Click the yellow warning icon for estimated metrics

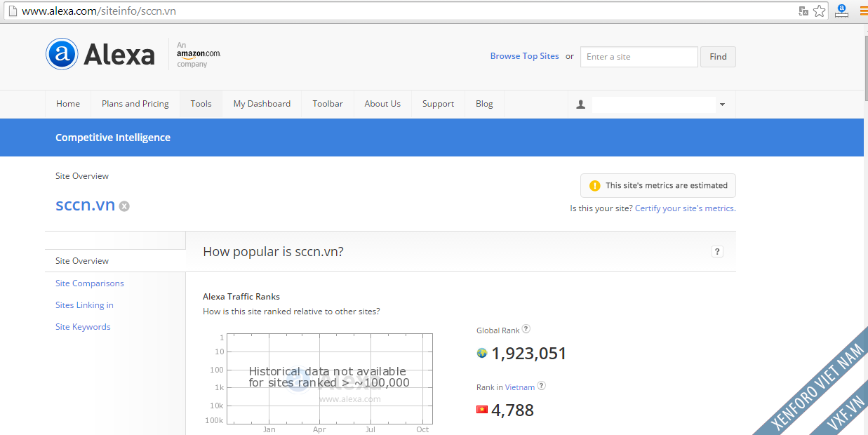594,186
